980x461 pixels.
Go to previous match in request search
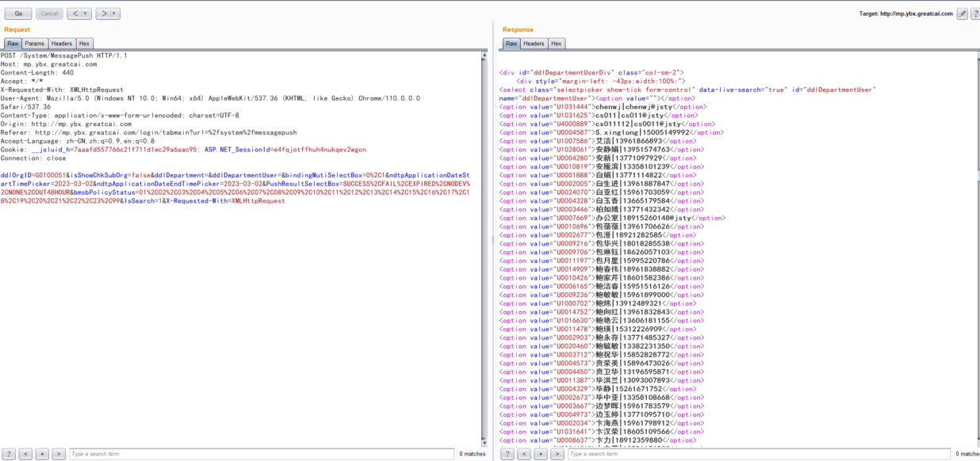[27, 454]
